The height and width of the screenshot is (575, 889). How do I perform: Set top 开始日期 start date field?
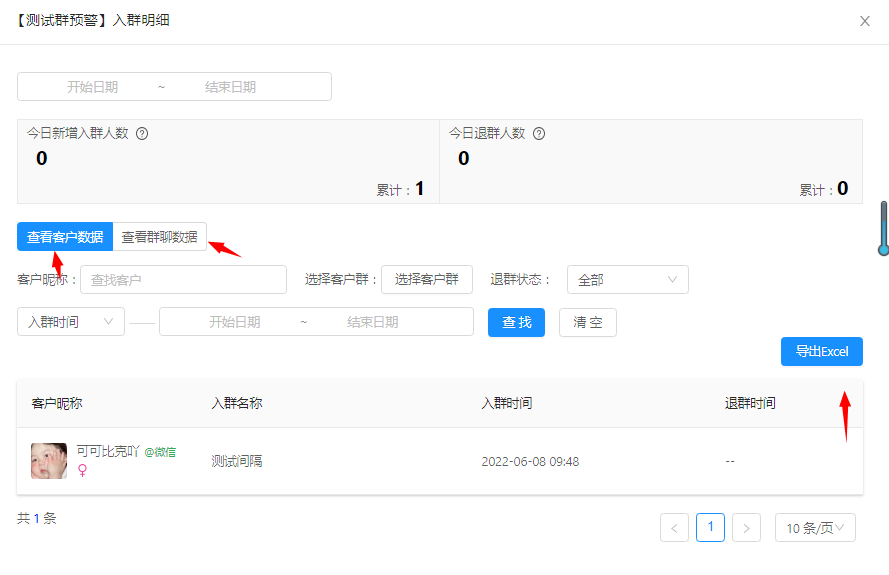92,87
